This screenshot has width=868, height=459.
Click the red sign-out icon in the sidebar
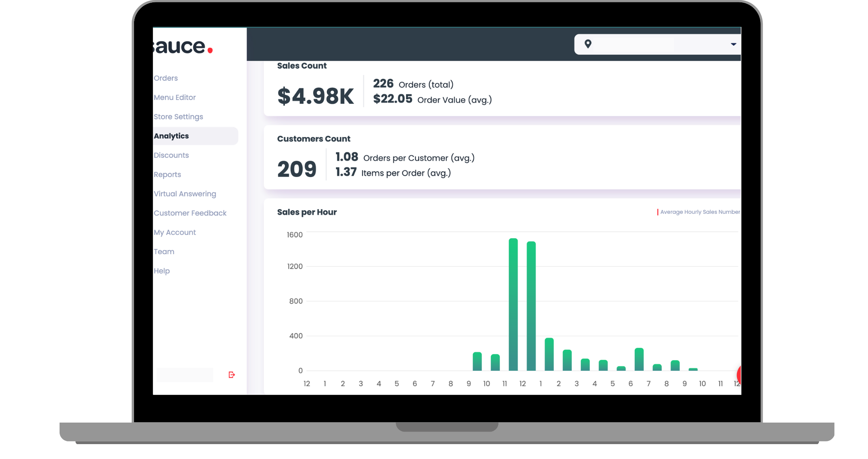232,375
